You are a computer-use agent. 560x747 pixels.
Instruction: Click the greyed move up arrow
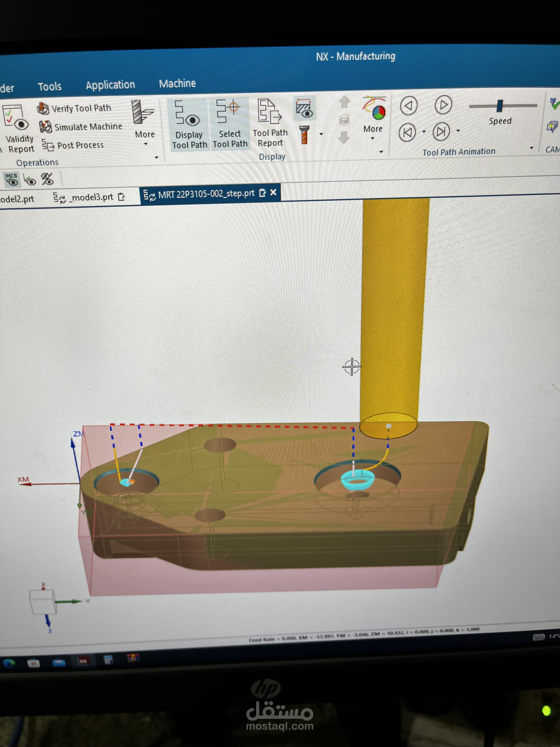(x=344, y=102)
